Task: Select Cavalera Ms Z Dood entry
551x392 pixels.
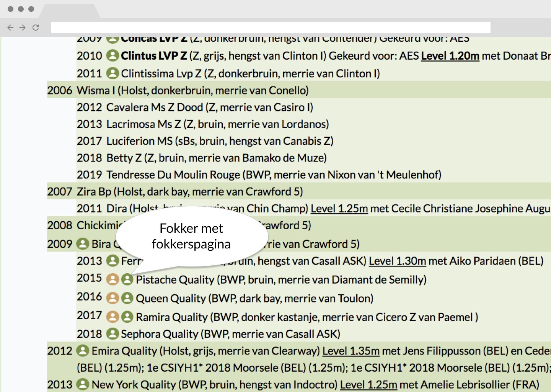Action: pos(210,107)
